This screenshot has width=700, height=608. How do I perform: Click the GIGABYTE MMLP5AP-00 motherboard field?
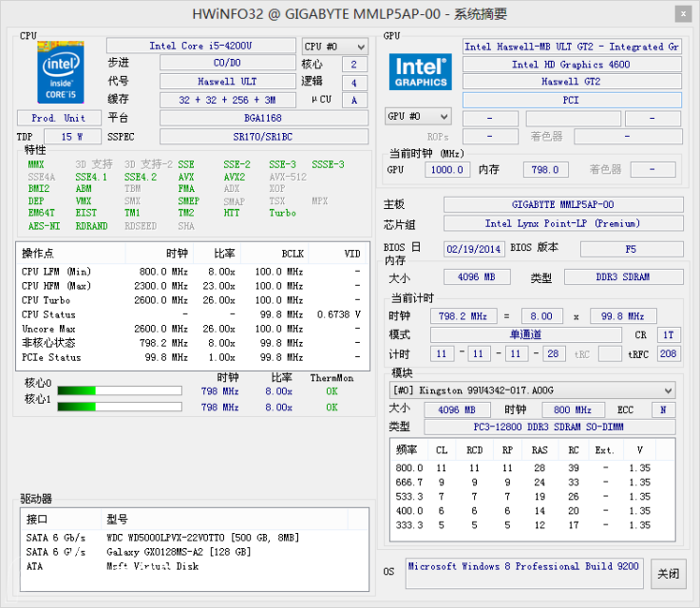562,205
